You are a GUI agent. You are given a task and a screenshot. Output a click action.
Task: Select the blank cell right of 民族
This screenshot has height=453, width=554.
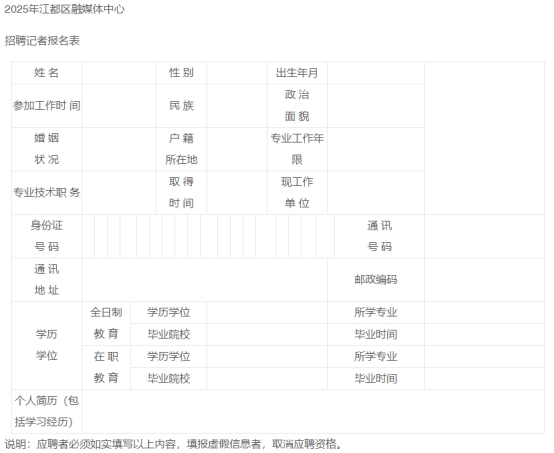[x=237, y=106]
